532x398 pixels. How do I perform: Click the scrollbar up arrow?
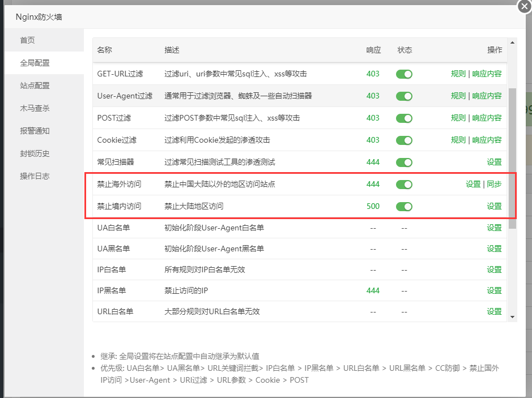tap(512, 42)
